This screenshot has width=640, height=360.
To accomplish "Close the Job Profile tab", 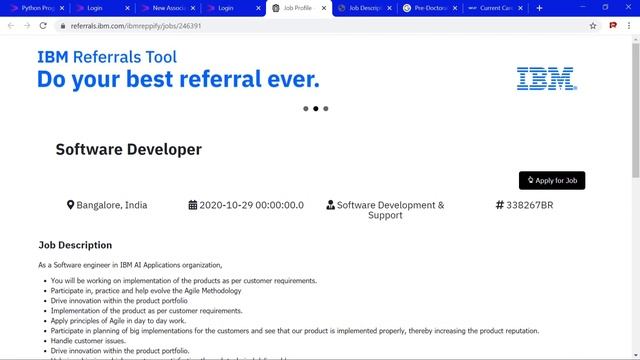I will point(324,8).
